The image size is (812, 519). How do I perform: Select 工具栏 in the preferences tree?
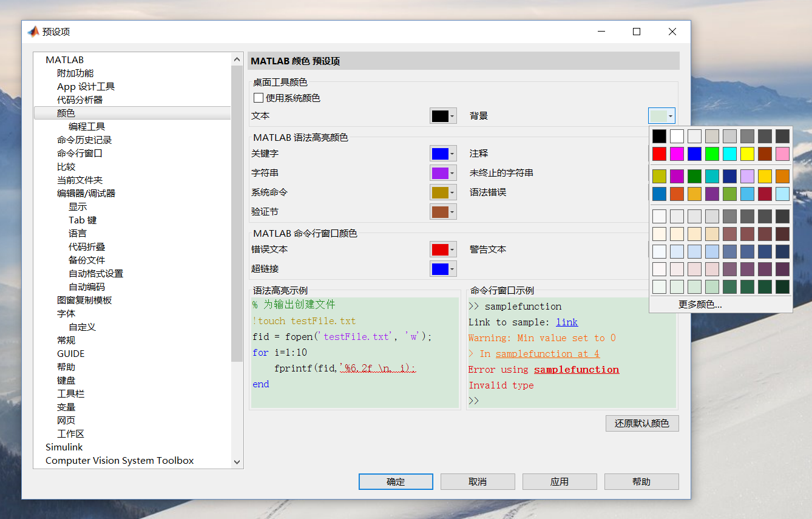(x=70, y=393)
